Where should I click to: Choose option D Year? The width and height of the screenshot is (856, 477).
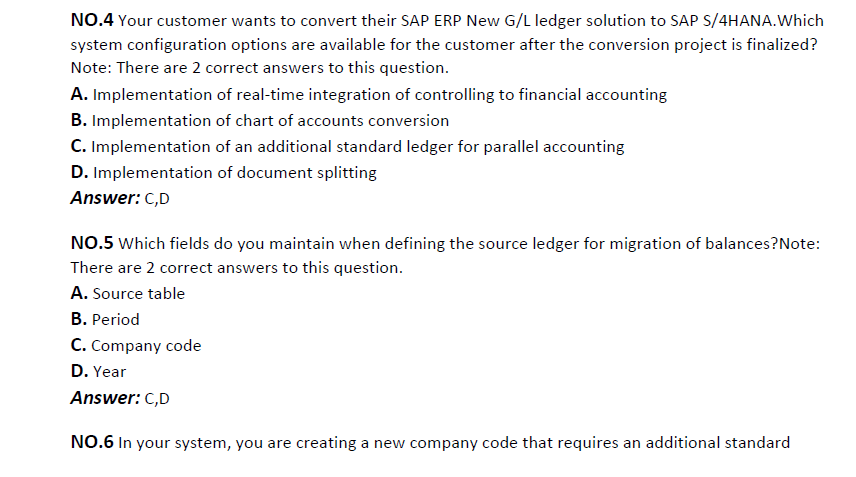[x=98, y=372]
